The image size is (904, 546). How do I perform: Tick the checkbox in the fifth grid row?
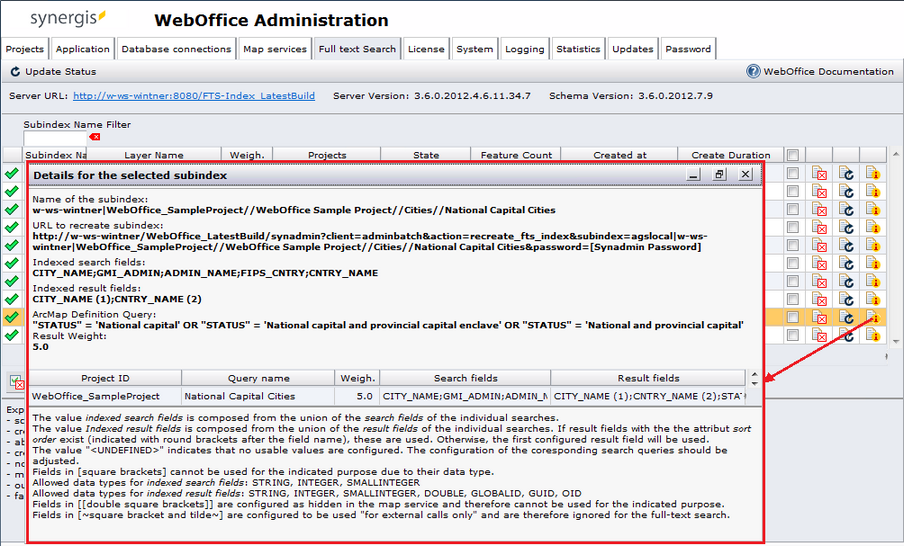pyautogui.click(x=793, y=245)
